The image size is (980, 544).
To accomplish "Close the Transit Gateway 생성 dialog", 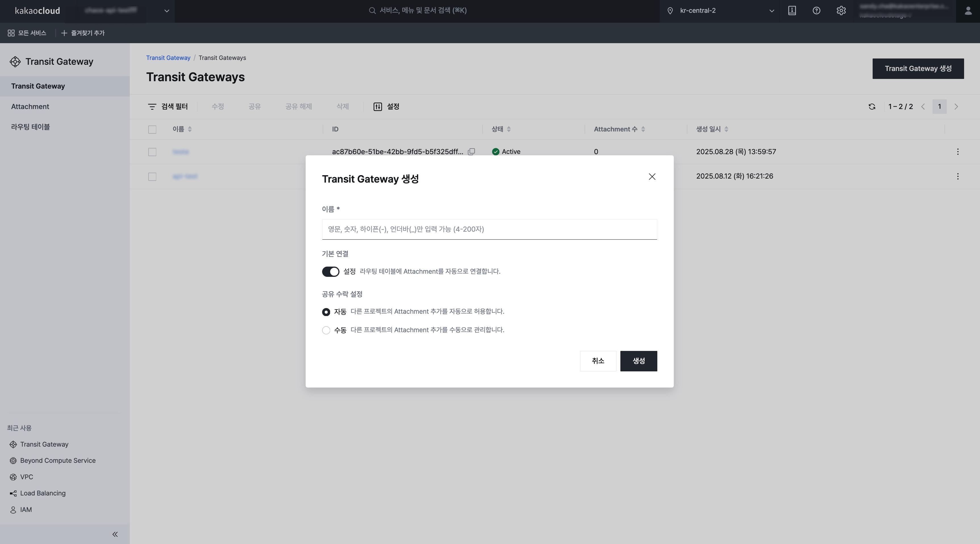I will 652,177.
